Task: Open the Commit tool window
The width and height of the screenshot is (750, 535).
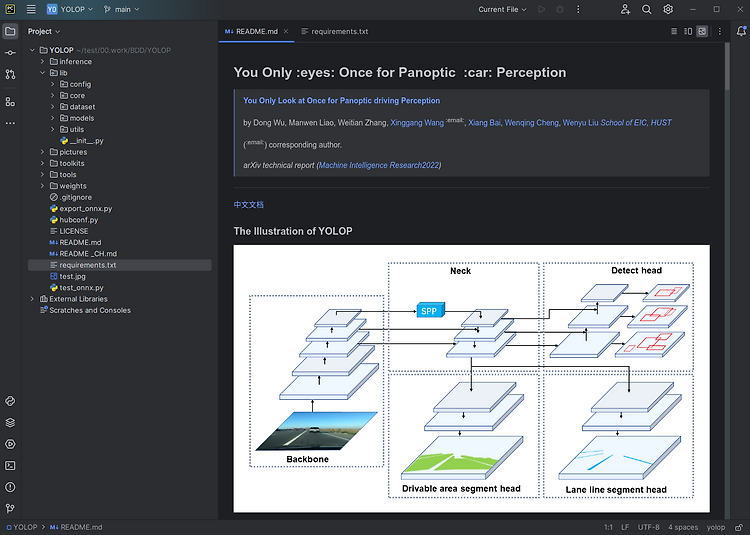Action: tap(10, 53)
